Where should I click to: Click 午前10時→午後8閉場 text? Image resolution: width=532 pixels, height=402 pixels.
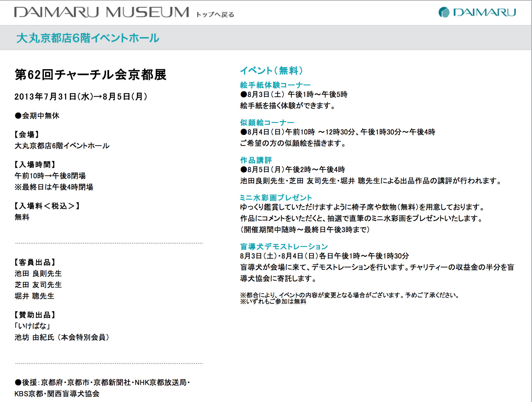[x=50, y=176]
